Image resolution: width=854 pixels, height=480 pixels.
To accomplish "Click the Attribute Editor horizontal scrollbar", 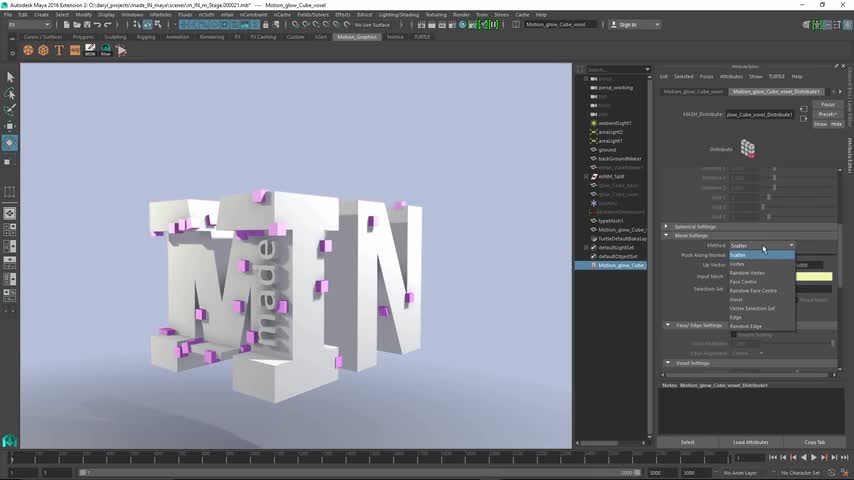I will click(x=748, y=375).
